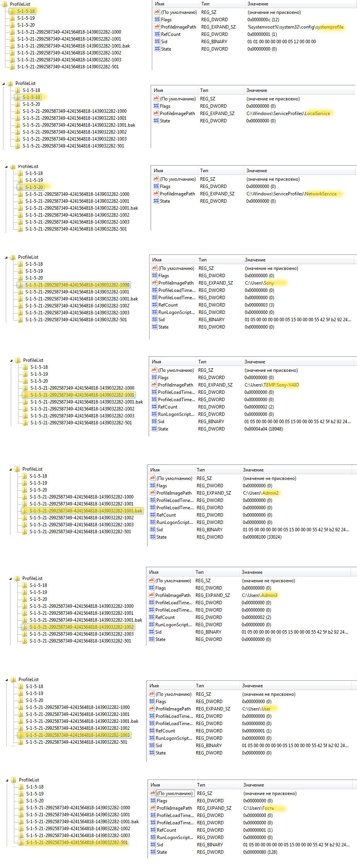357x868 pixels.
Task: Collapse ProfileList above the highlighted S-1-5-20 key
Action: [7, 167]
